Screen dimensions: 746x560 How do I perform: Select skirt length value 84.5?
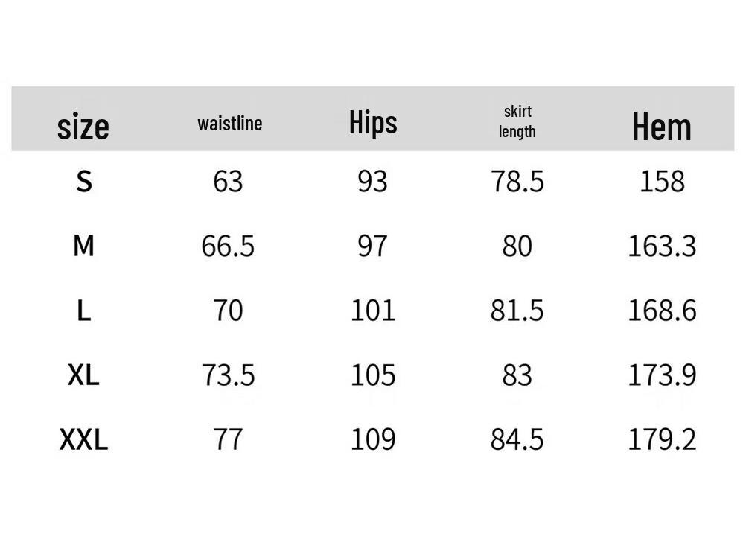pyautogui.click(x=517, y=439)
